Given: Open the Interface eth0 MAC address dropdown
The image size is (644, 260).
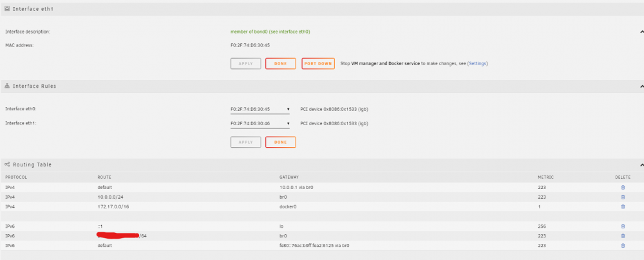Looking at the screenshot, I should point(260,110).
